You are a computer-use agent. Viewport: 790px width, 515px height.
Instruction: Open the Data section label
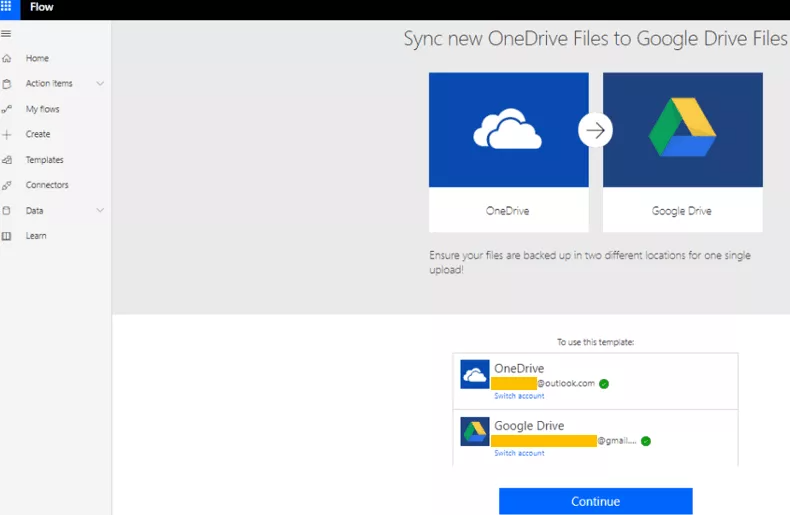pyautogui.click(x=34, y=211)
